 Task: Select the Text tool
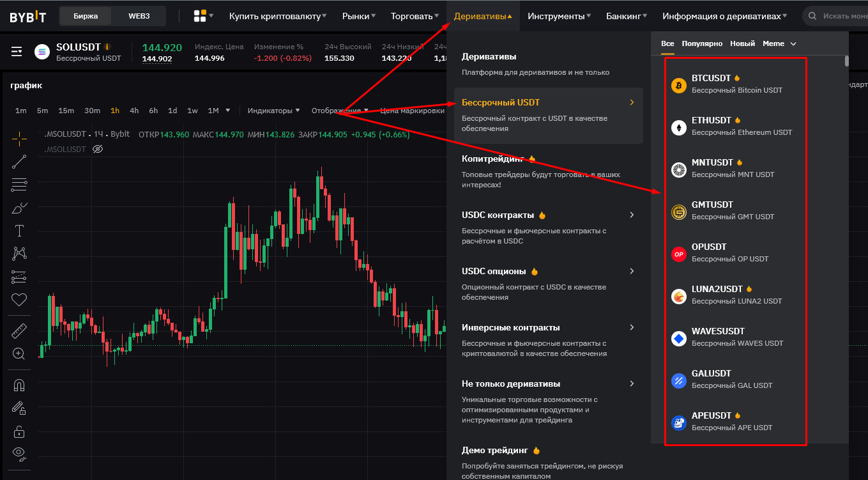19,231
